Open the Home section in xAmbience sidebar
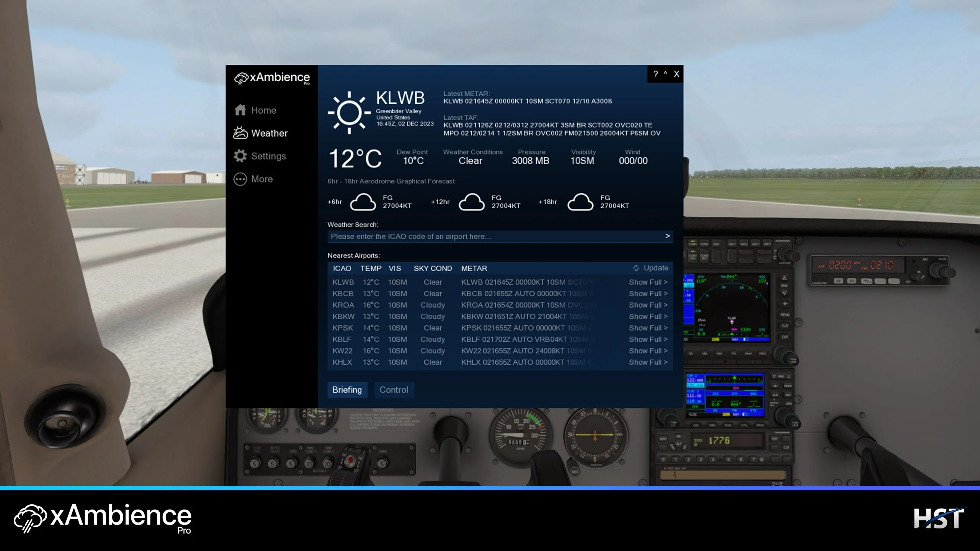Screen dimensions: 980x551 point(255,110)
